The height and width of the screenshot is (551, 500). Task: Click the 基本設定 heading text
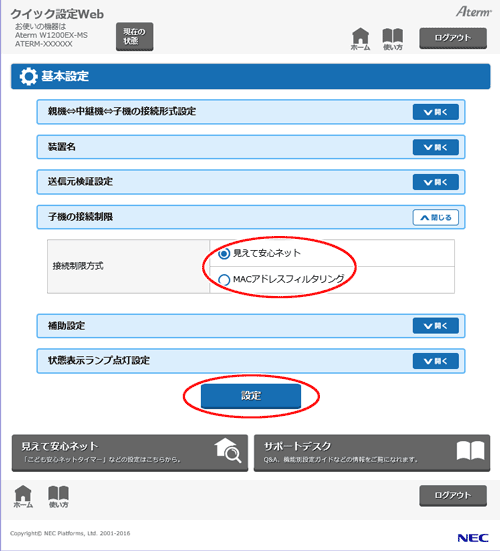tap(65, 76)
